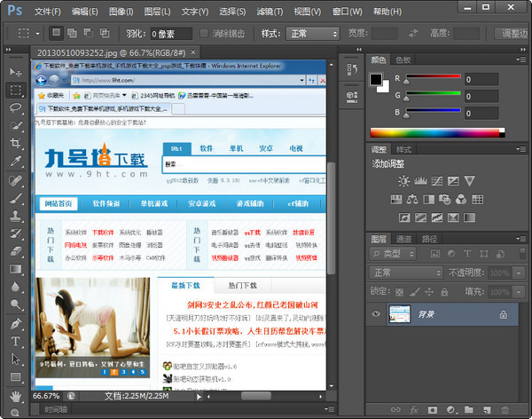The width and height of the screenshot is (532, 419).
Task: Click the foreground color swatch
Action: (x=376, y=80)
